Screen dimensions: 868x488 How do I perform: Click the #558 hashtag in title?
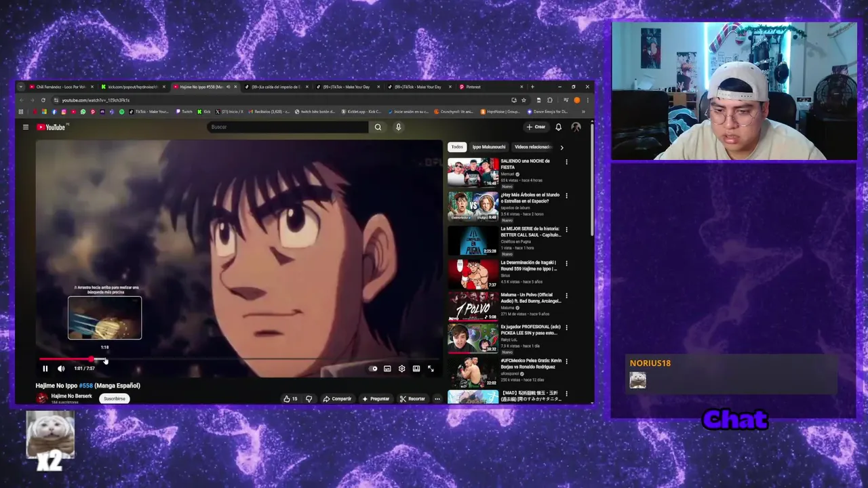click(x=85, y=386)
